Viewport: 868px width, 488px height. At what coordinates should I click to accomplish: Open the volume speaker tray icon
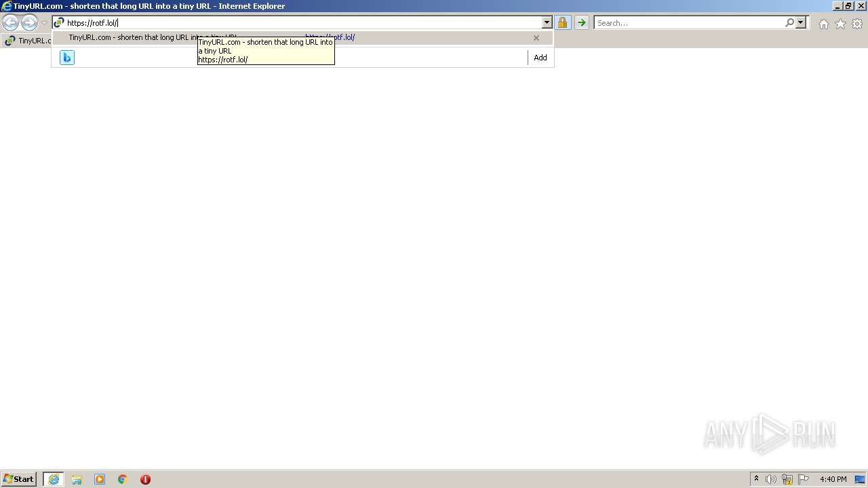click(x=771, y=479)
